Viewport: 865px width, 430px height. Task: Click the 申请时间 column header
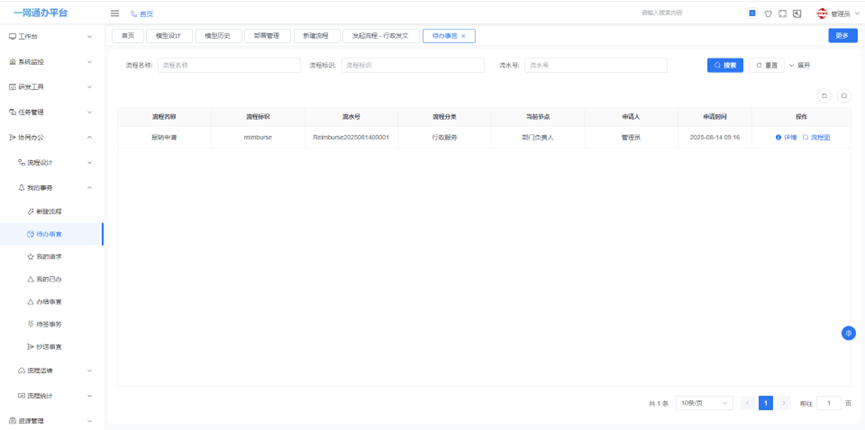click(714, 117)
